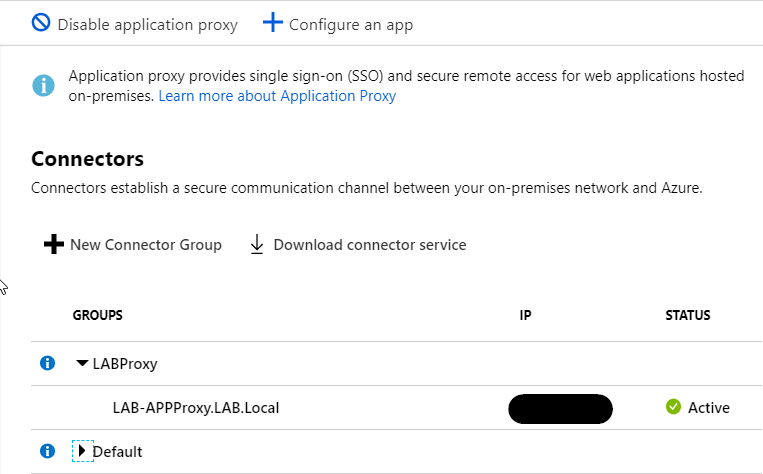
Task: Click the plus icon beside Configure an app
Action: click(273, 23)
